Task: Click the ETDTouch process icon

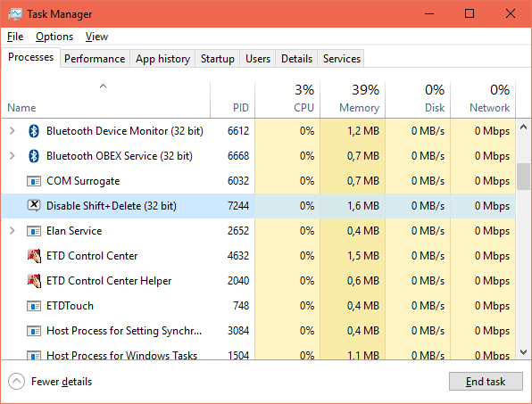Action: 34,306
